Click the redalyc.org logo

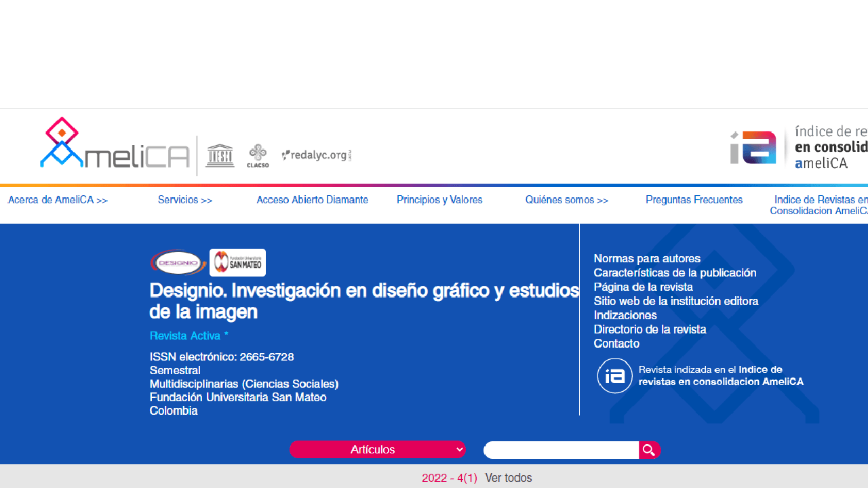coord(317,155)
